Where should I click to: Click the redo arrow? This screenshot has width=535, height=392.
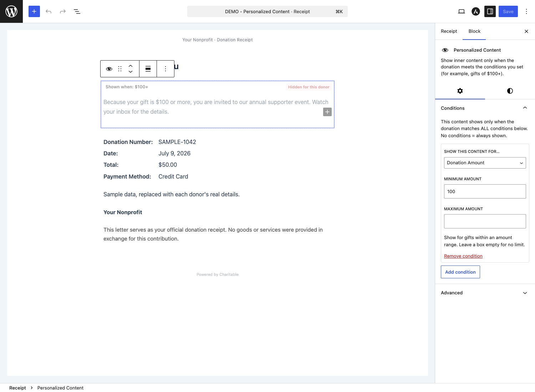tap(63, 11)
